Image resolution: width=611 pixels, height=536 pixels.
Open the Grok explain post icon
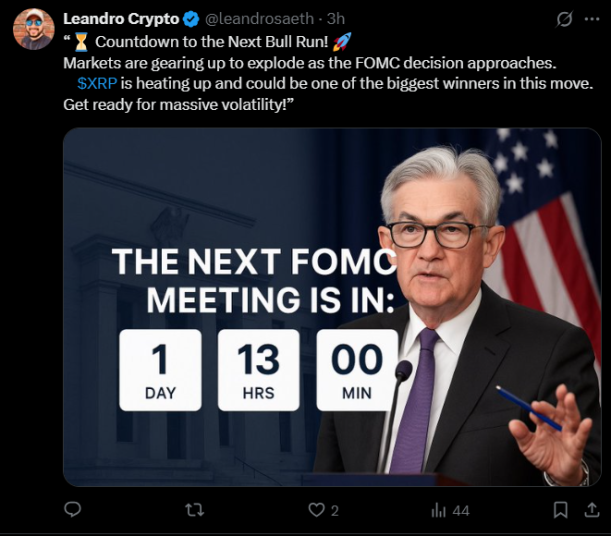564,19
